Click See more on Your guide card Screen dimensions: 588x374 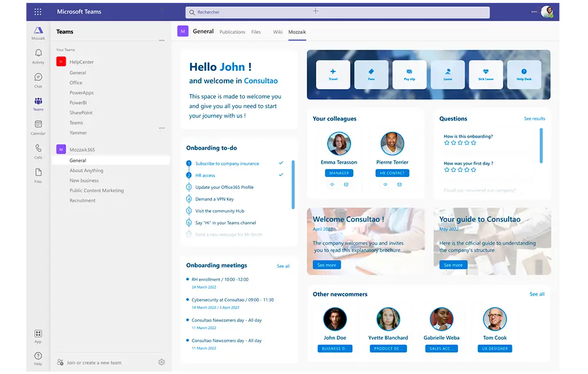click(453, 265)
